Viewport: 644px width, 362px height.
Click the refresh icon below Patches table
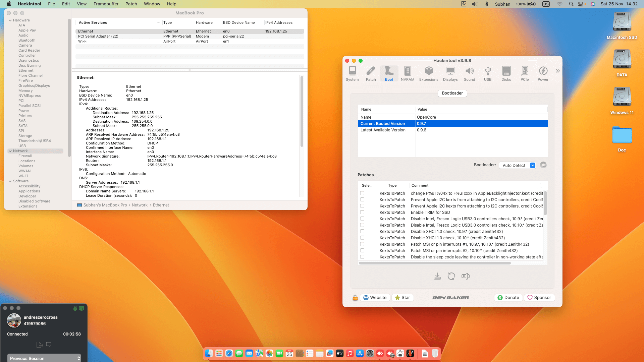click(451, 276)
